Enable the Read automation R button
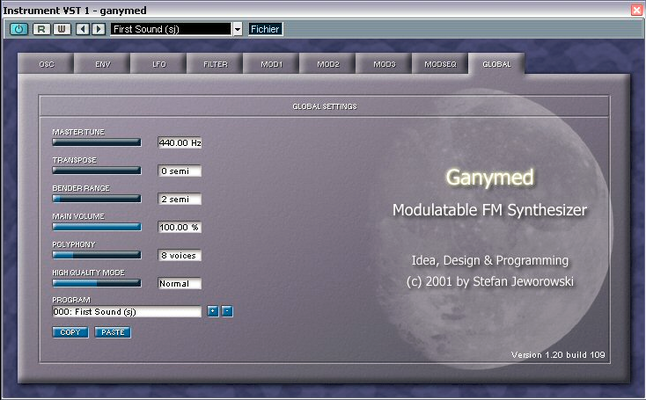The image size is (646, 400). 41,29
